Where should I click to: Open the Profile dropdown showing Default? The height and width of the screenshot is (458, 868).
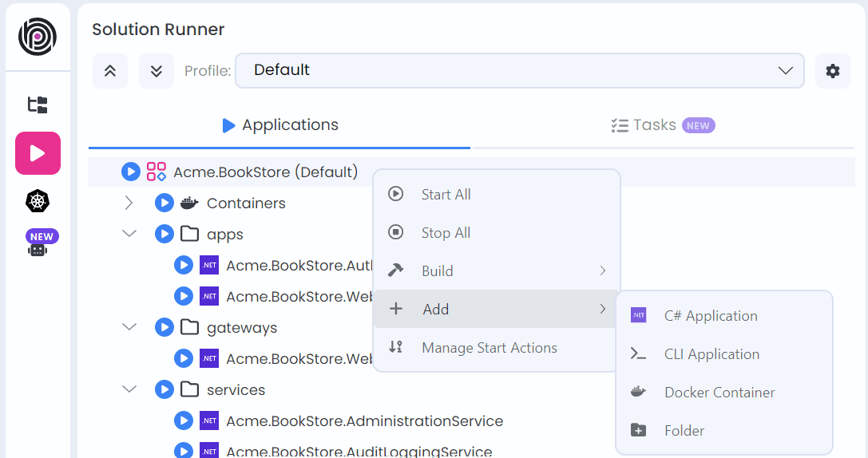(x=519, y=71)
